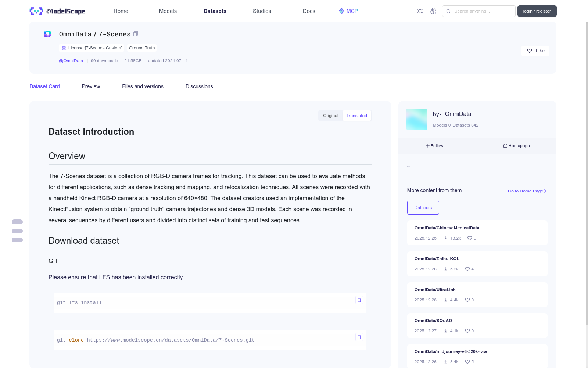588x368 pixels.
Task: Click the Ground Truth tag
Action: point(142,48)
